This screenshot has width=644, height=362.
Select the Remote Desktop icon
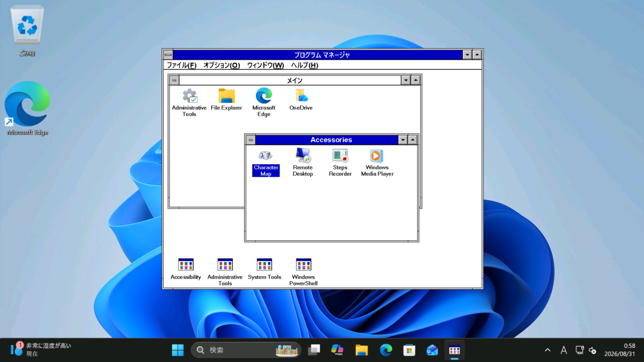[x=303, y=162]
